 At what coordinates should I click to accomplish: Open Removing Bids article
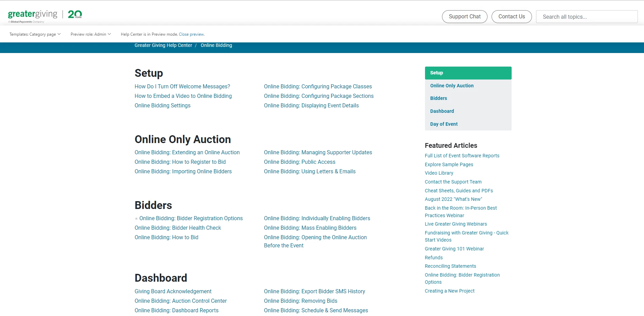click(x=301, y=301)
